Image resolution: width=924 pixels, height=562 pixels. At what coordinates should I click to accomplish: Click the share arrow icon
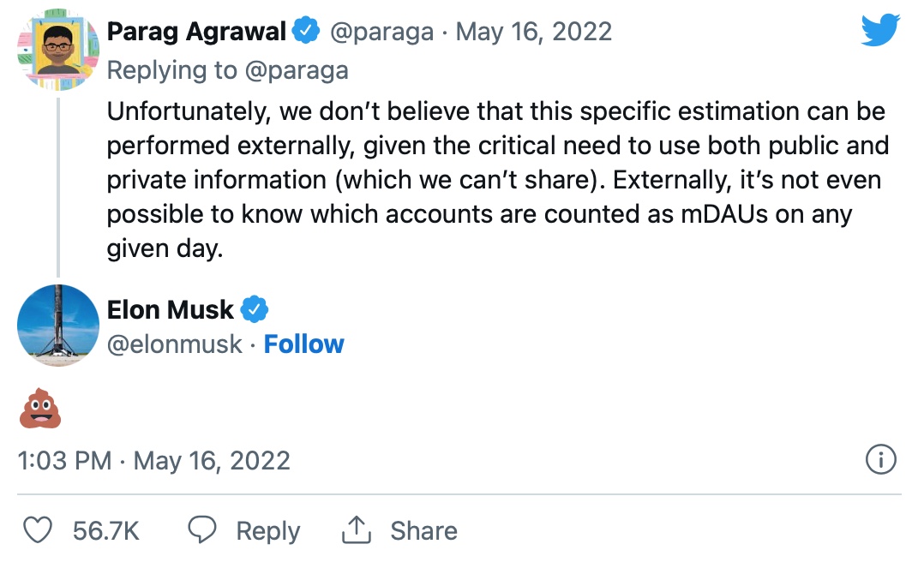pos(356,530)
